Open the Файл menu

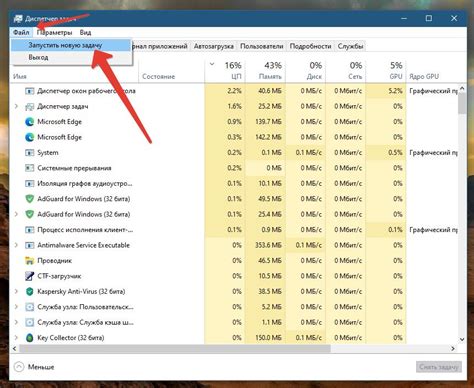point(21,32)
